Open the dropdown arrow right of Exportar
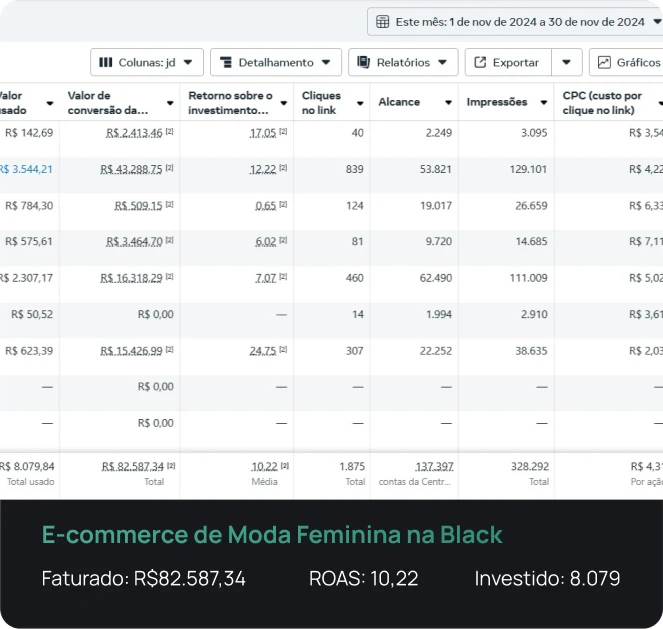This screenshot has width=663, height=629. click(566, 62)
